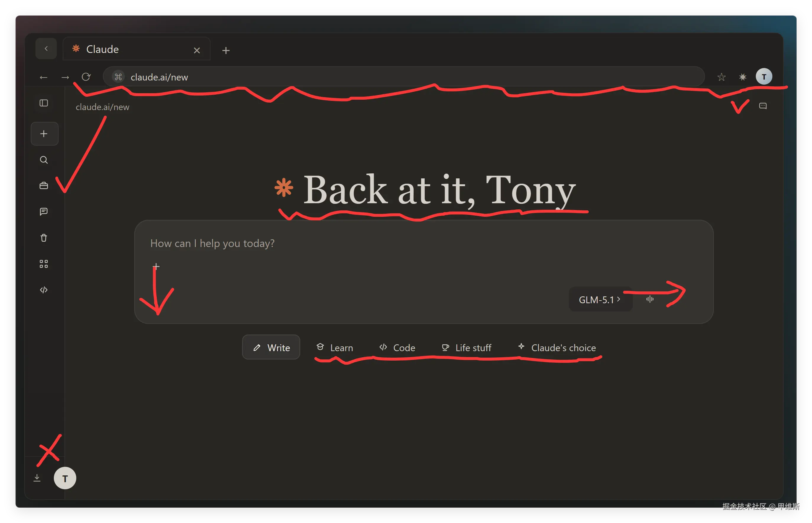The width and height of the screenshot is (812, 523).
Task: Open a new browser tab
Action: tap(226, 51)
